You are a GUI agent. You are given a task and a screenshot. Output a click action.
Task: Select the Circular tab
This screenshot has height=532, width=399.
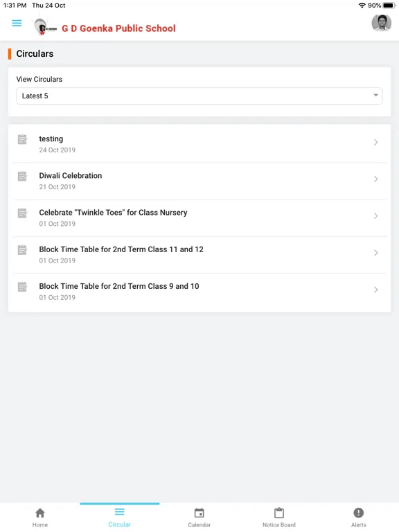(119, 517)
